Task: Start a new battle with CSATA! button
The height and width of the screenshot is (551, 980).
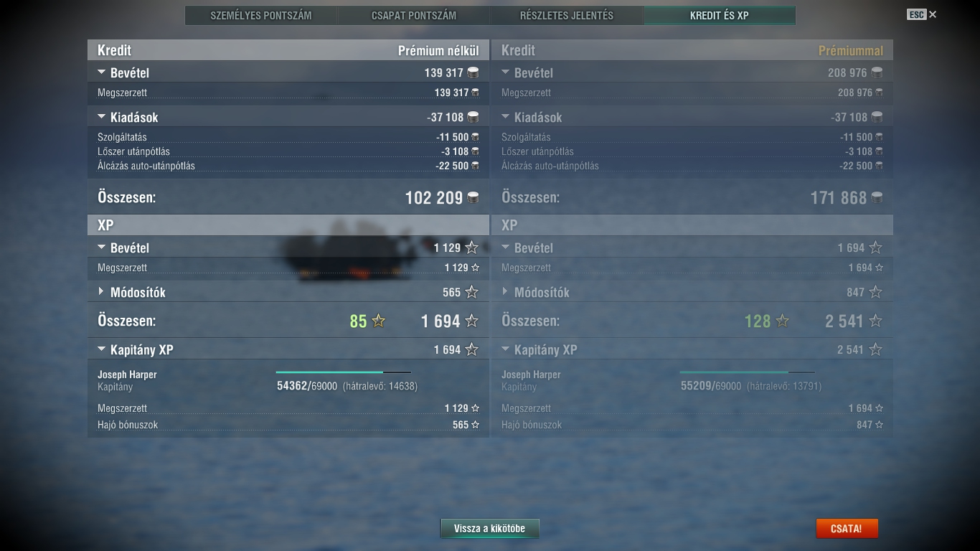Action: point(847,529)
